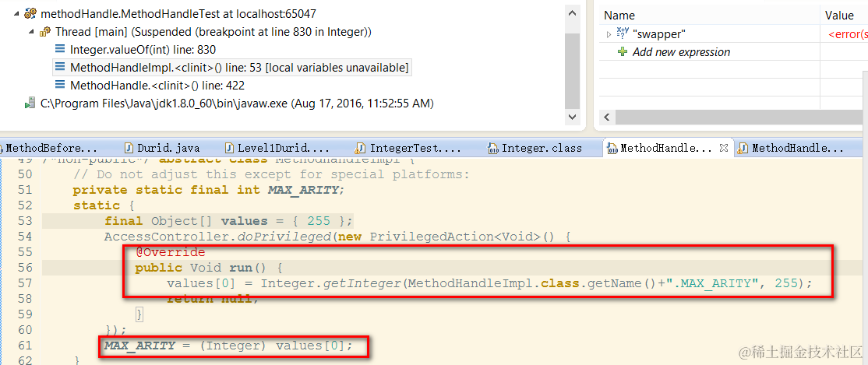Click the process icon beside javaw.exe

tap(30, 104)
